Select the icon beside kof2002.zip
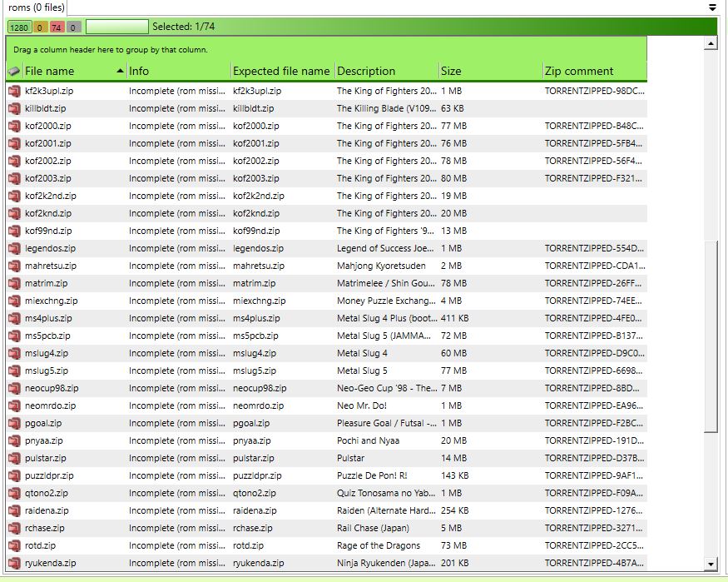 pos(14,162)
